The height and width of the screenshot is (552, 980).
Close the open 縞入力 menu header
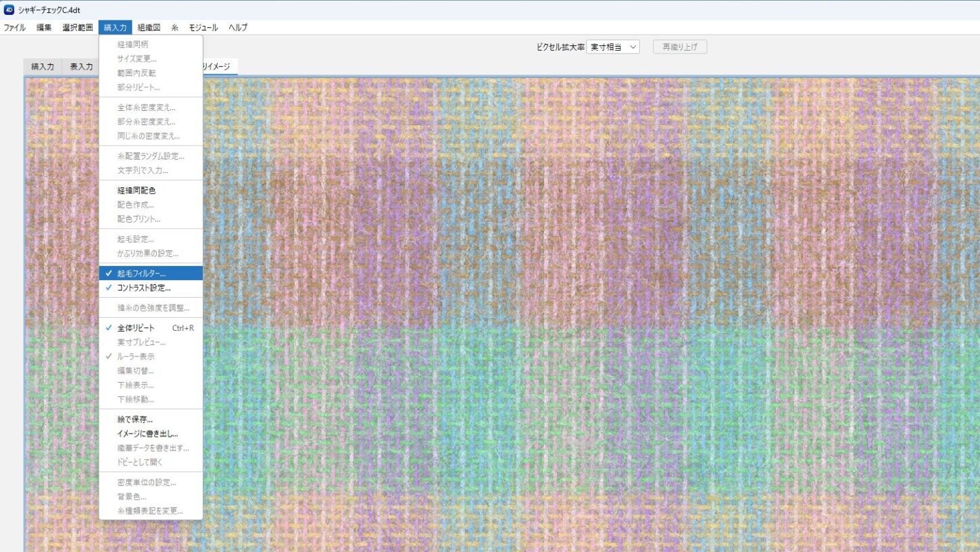(x=115, y=28)
